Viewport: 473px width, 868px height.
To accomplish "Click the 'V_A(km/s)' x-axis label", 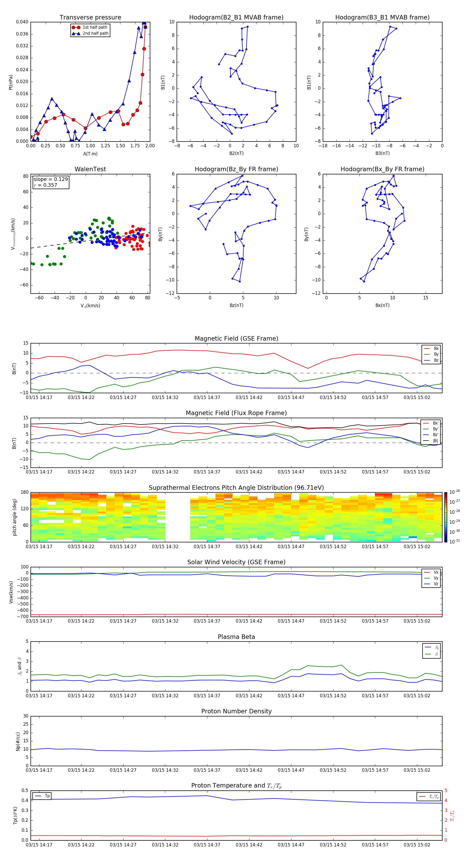I will tap(90, 306).
